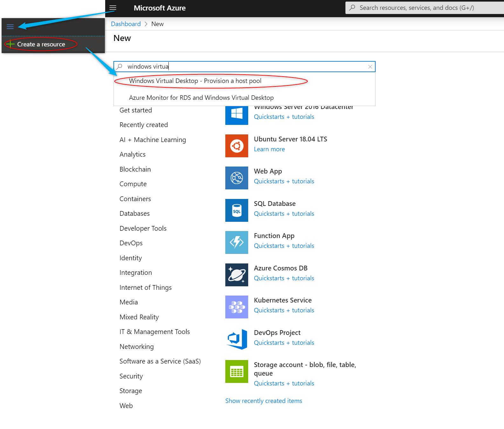504x429 pixels.
Task: Open Quickstarts + tutorials for Kubernetes Service
Action: point(284,310)
